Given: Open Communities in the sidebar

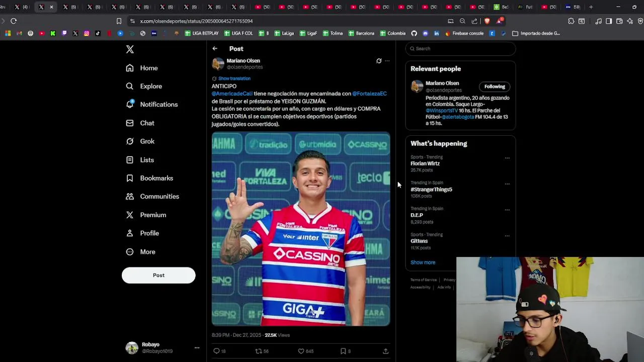Looking at the screenshot, I should (x=153, y=197).
